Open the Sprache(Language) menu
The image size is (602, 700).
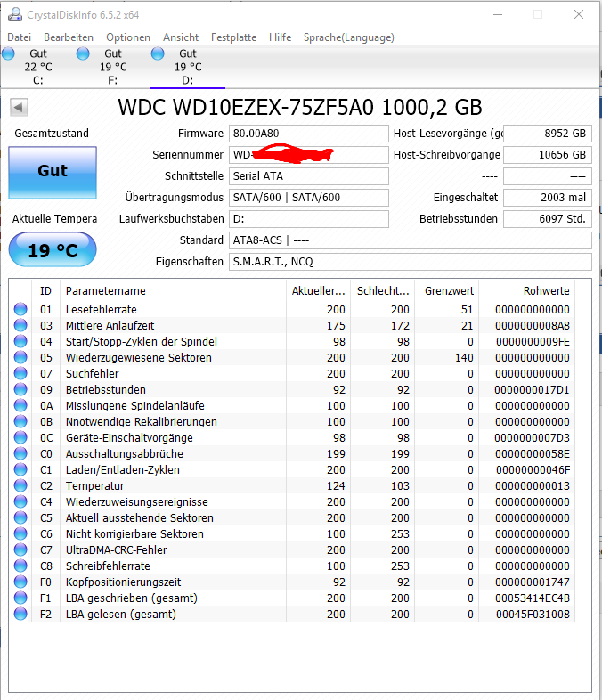point(349,37)
